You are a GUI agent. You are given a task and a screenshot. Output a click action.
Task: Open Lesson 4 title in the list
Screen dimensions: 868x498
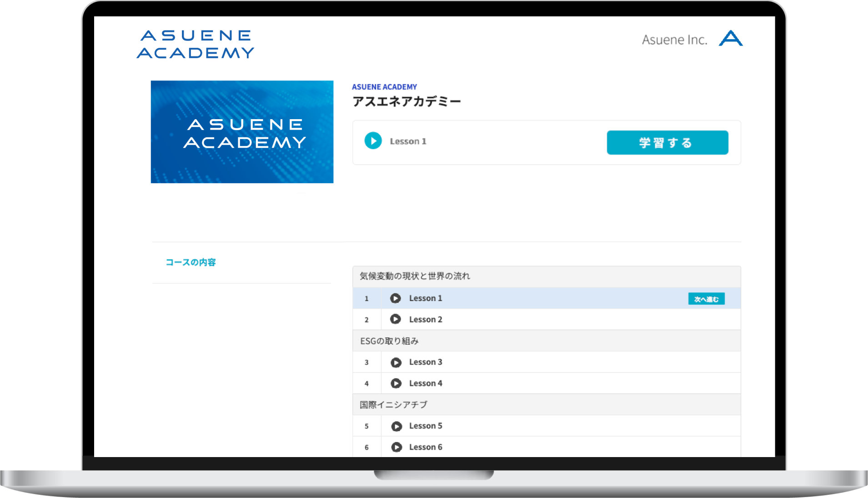tap(426, 383)
